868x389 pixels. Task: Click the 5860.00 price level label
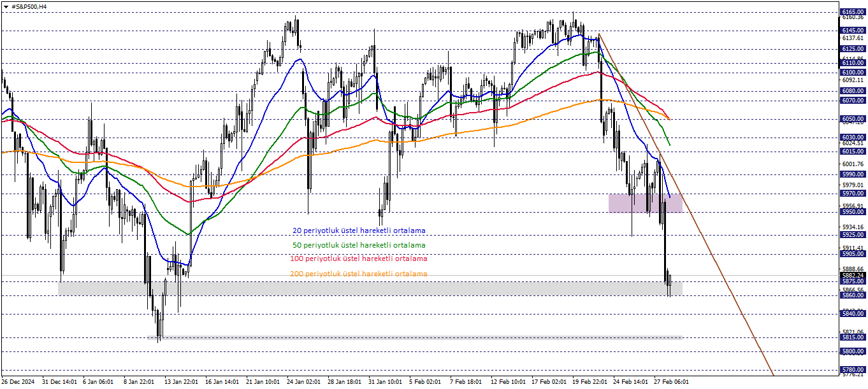(853, 295)
